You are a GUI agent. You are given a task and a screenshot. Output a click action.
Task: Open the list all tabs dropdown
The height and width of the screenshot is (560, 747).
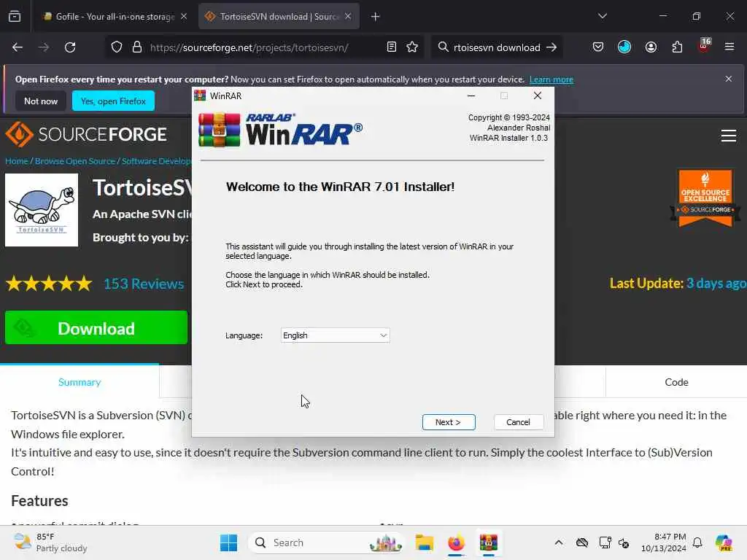(x=602, y=16)
